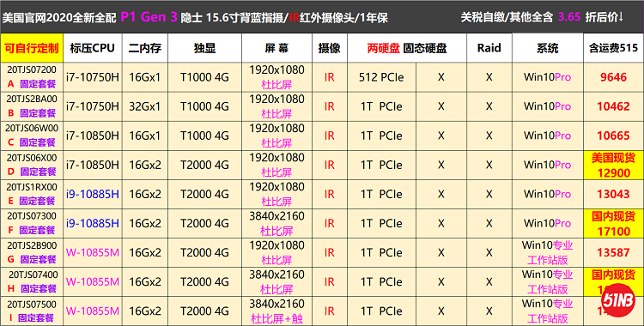
Task: Select the 摄像 column header
Action: pyautogui.click(x=330, y=48)
